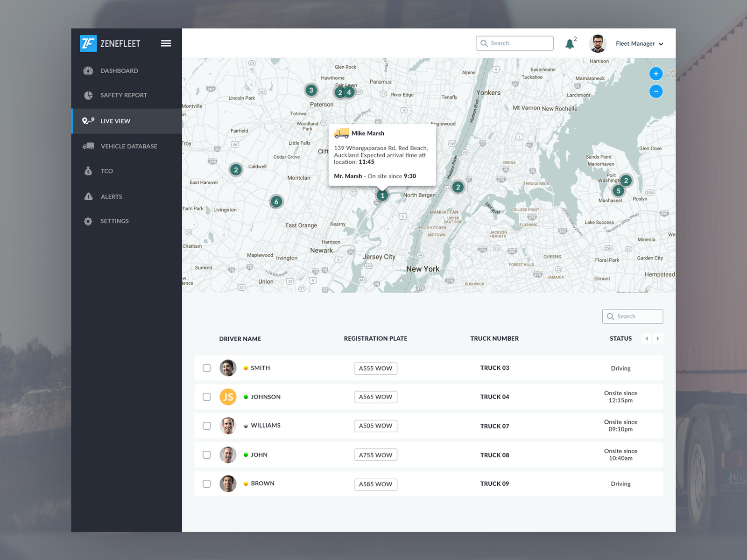
Task: Check the checkbox next to SMITH
Action: 207,368
